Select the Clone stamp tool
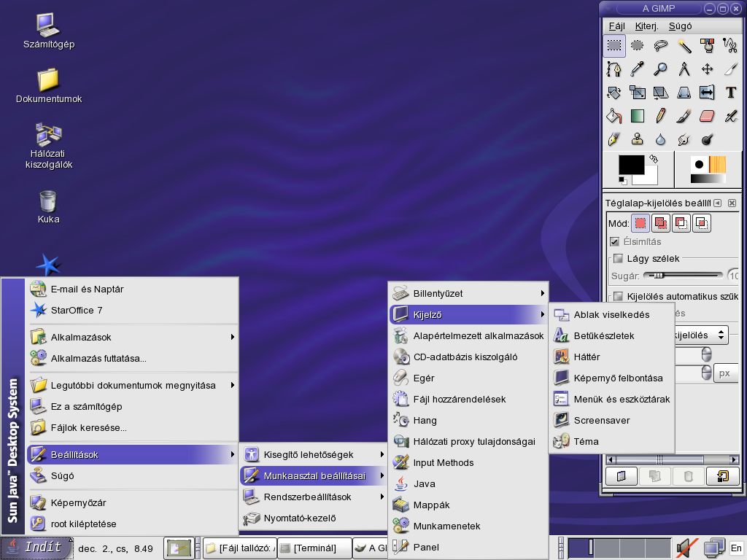 click(x=637, y=139)
